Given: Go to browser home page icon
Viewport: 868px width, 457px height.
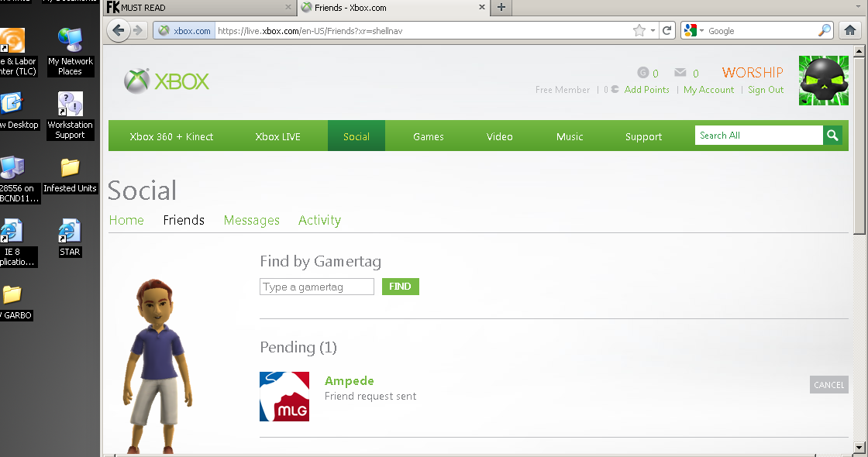Looking at the screenshot, I should (x=850, y=30).
